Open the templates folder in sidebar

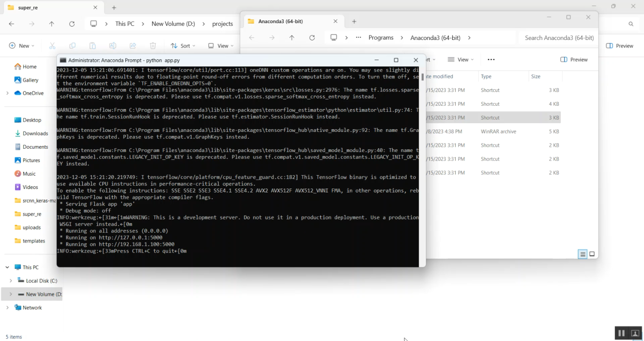(x=30, y=241)
